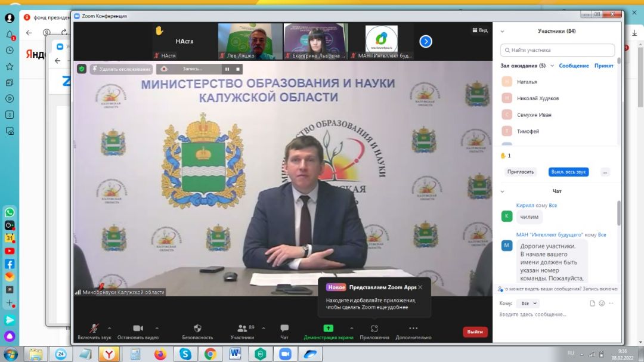The image size is (644, 362).
Task: Mute all with Выкл. весь звук
Action: tap(568, 172)
